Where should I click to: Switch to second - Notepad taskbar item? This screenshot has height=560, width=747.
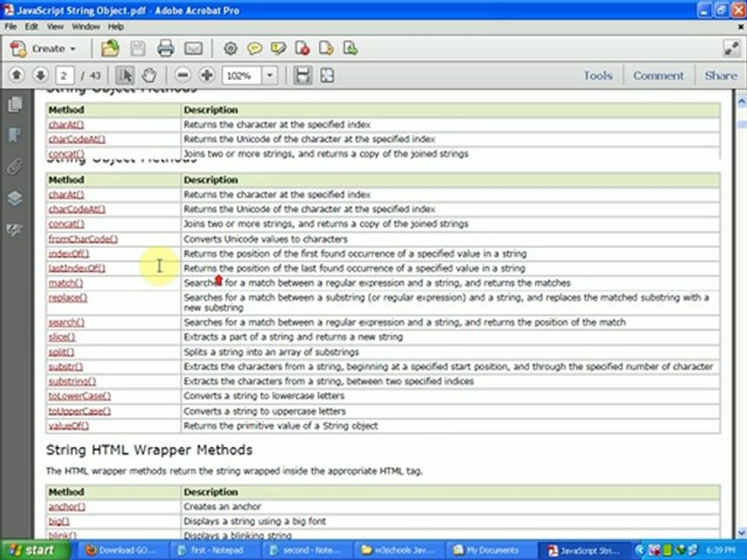[x=308, y=551]
